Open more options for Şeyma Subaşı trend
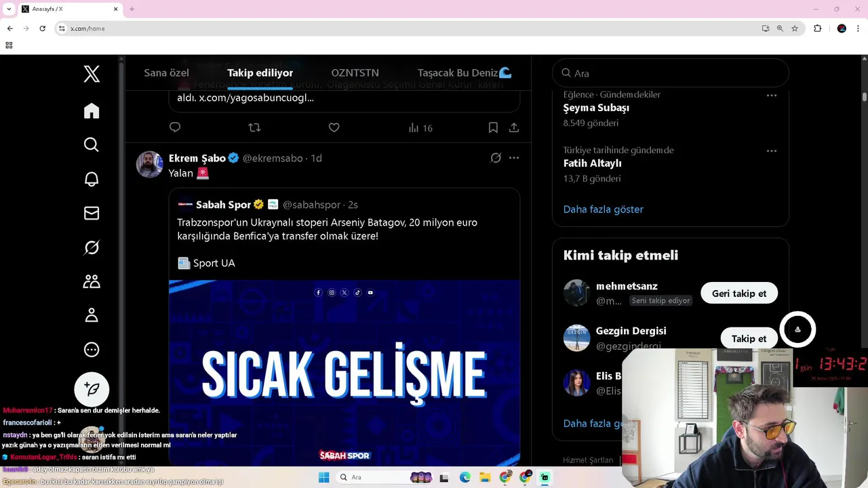 (772, 96)
